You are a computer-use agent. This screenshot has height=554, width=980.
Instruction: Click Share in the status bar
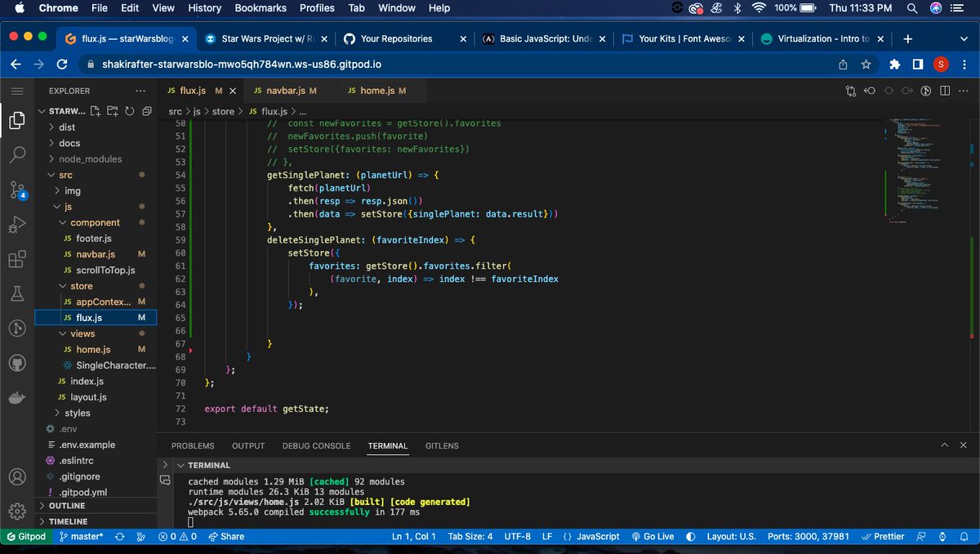[x=226, y=537]
